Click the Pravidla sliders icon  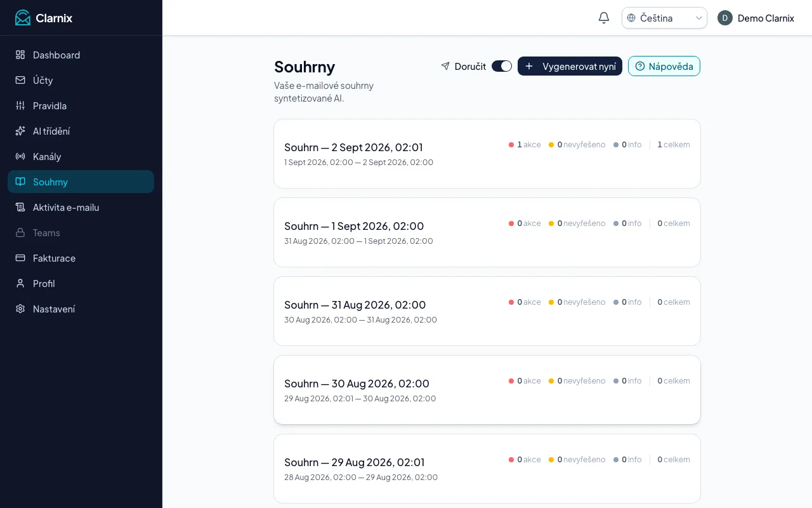click(20, 105)
